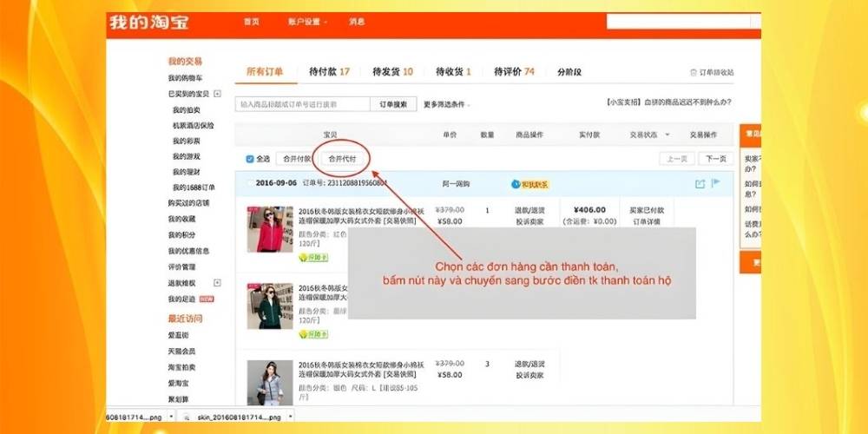This screenshot has height=434, width=868.
Task: Open the 交易状态 column dropdown
Action: click(x=648, y=135)
